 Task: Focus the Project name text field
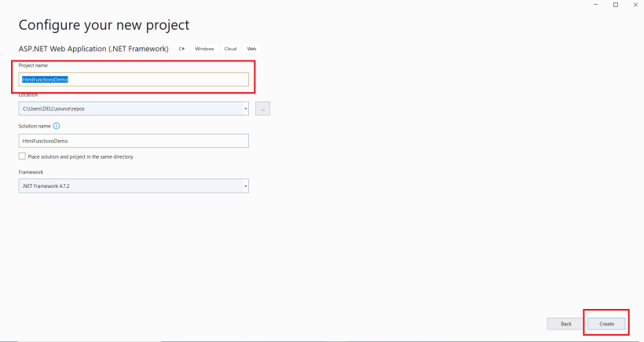click(x=134, y=79)
